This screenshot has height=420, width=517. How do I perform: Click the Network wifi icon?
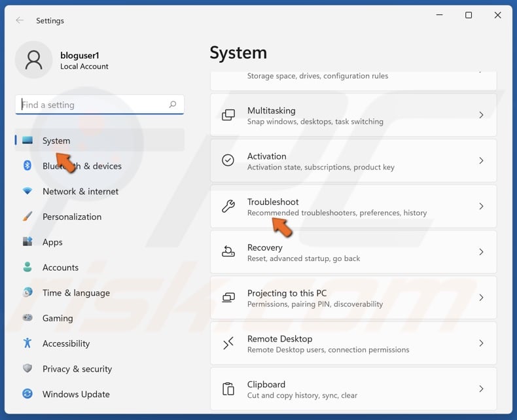27,191
